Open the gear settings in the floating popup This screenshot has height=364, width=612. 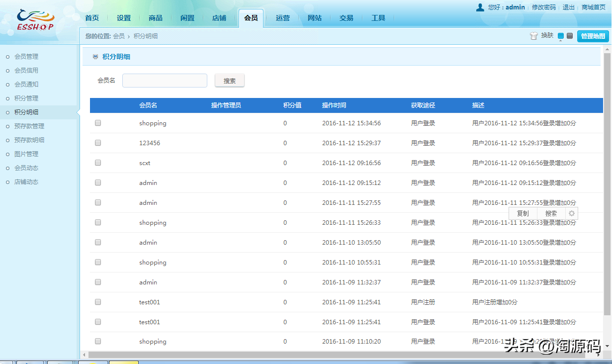tap(571, 213)
